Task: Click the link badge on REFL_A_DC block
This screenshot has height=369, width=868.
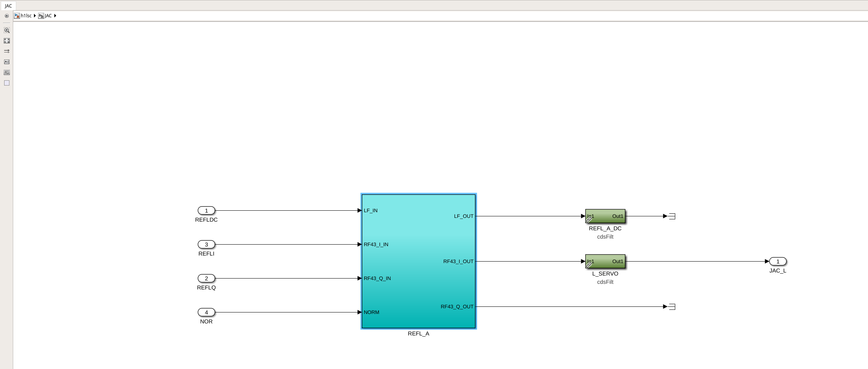Action: [x=589, y=220]
